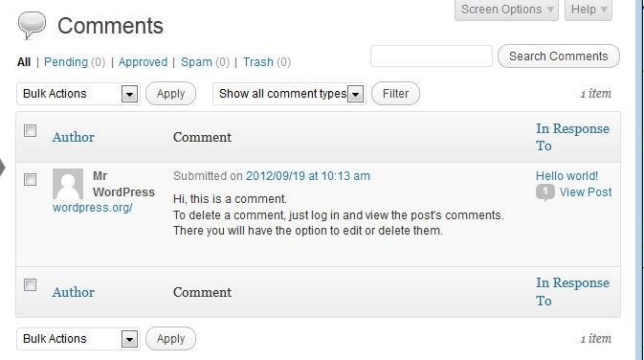Open Show all comment types dropdown
This screenshot has height=360, width=644.
tap(289, 94)
